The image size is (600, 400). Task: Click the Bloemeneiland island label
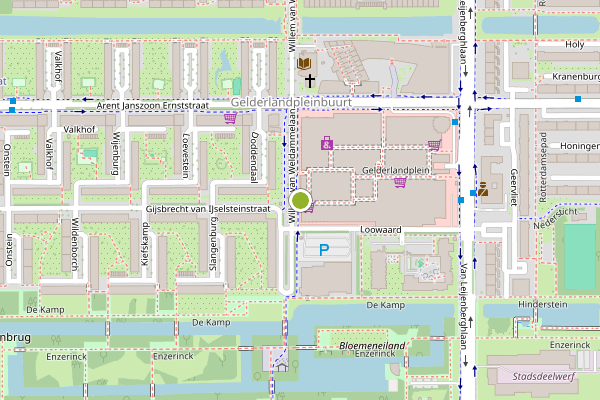(372, 346)
